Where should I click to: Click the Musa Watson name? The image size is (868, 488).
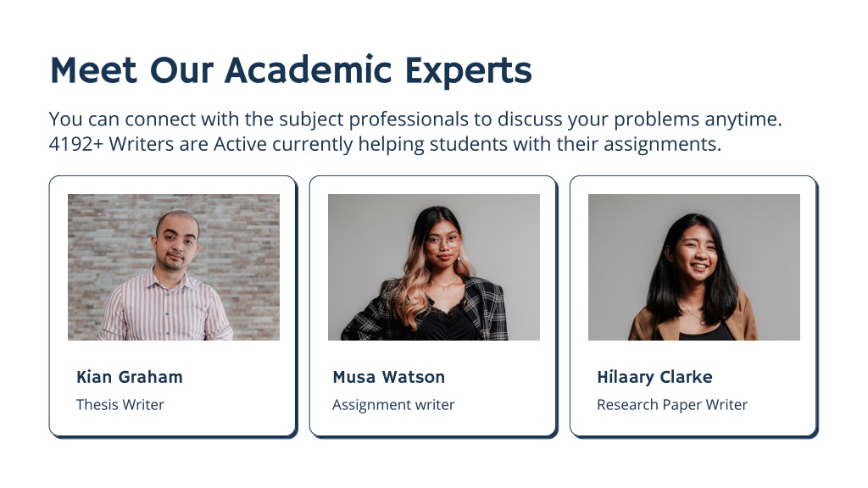[388, 377]
